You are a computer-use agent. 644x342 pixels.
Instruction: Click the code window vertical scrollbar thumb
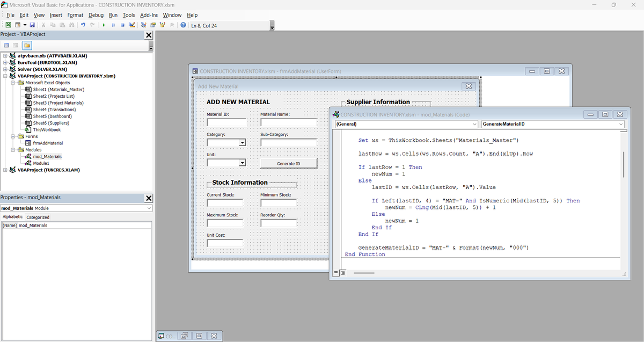point(623,164)
